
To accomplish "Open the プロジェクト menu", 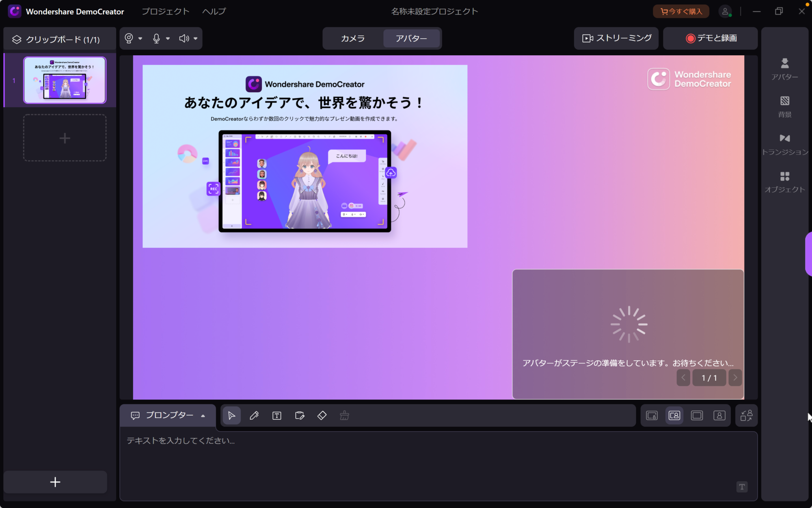I will (165, 11).
